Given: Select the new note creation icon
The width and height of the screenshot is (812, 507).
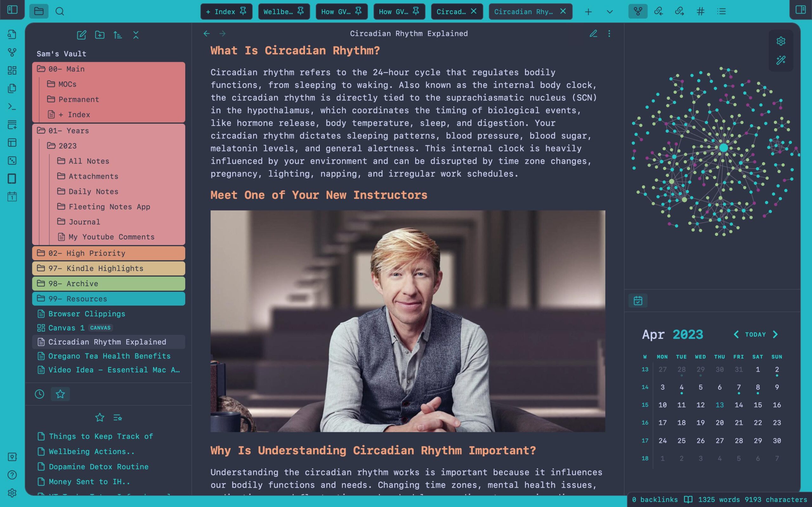Looking at the screenshot, I should coord(81,35).
